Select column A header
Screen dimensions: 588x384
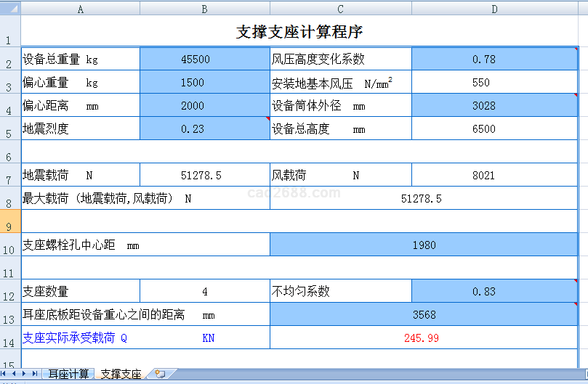click(x=80, y=9)
